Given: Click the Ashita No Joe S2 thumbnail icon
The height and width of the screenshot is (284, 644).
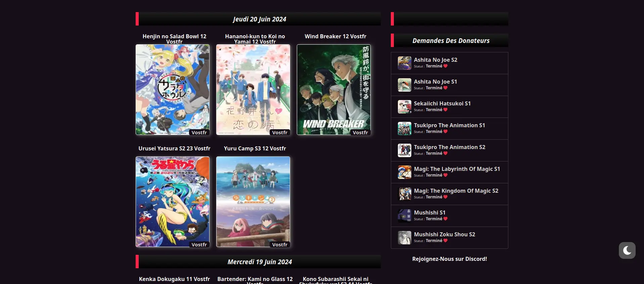Looking at the screenshot, I should point(404,63).
